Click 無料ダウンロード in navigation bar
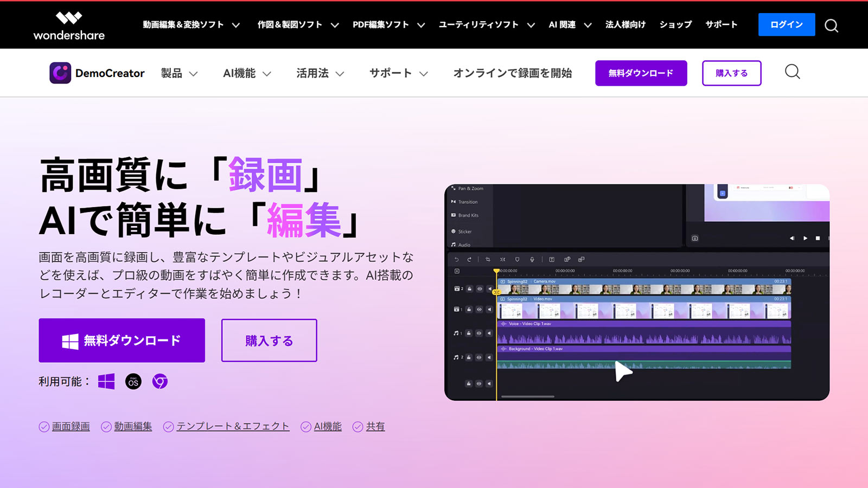 tap(641, 73)
